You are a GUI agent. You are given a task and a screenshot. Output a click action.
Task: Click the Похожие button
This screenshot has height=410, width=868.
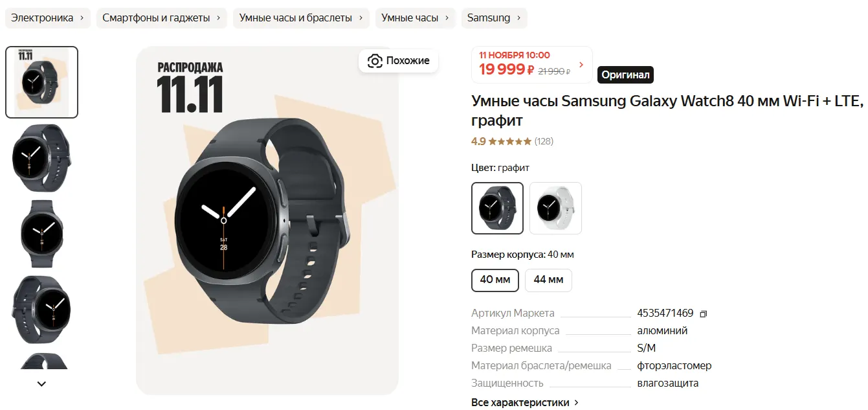(399, 61)
